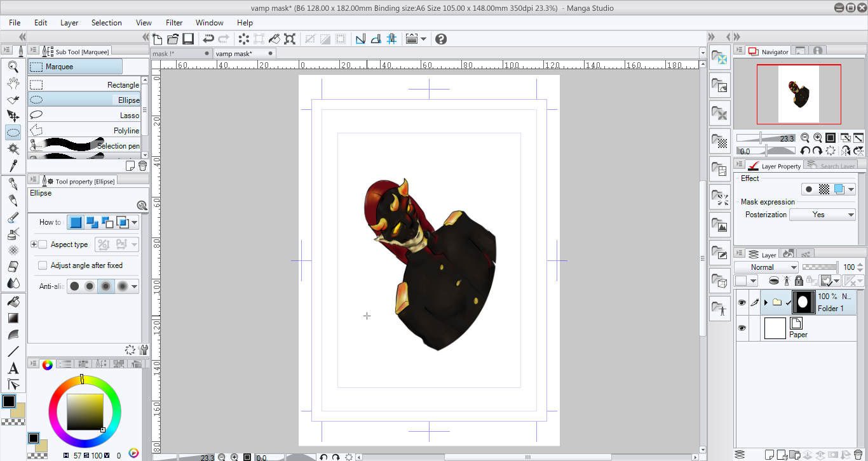Click the Open file toolbar icon
The width and height of the screenshot is (868, 461).
172,39
